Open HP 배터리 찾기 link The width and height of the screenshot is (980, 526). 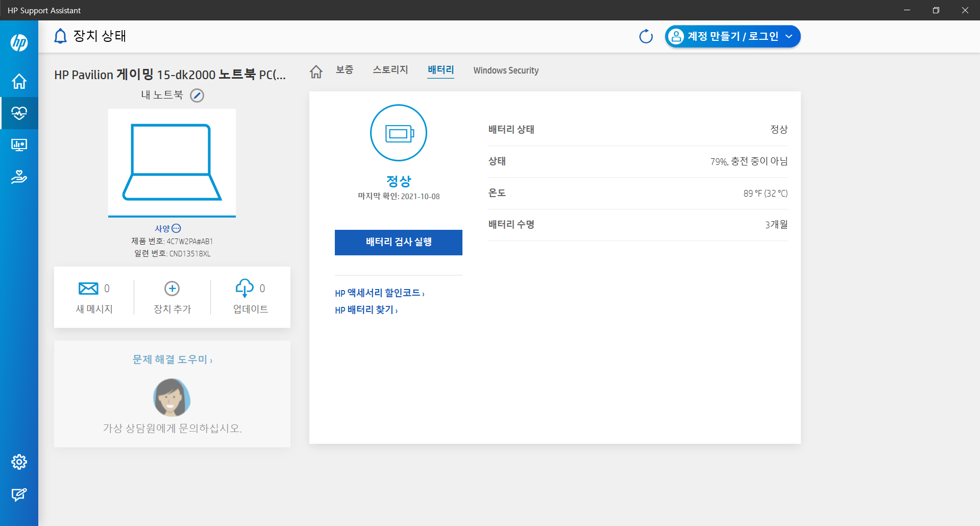(366, 310)
